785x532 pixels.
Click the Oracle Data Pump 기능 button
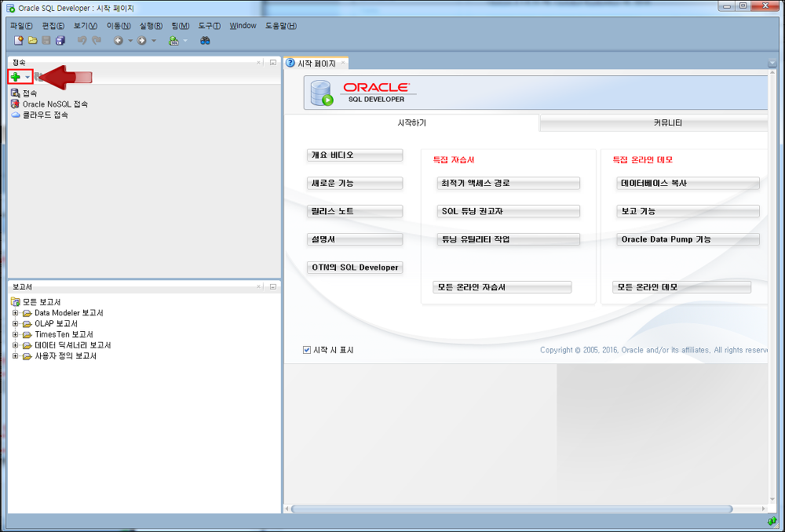688,239
